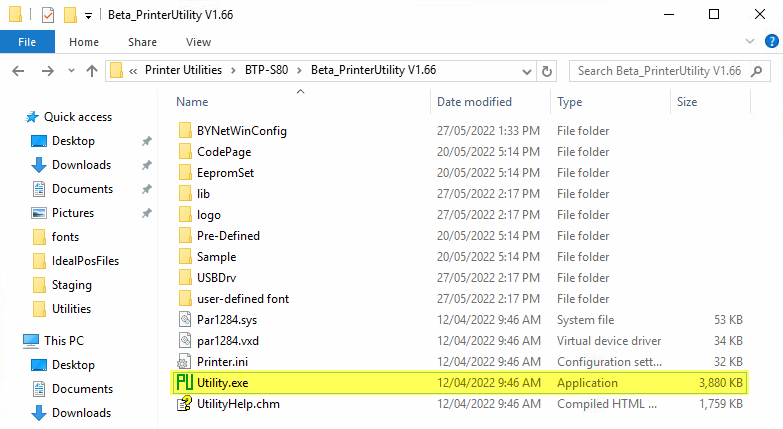Open Pictures in the navigation pane
The width and height of the screenshot is (783, 429).
coord(73,213)
